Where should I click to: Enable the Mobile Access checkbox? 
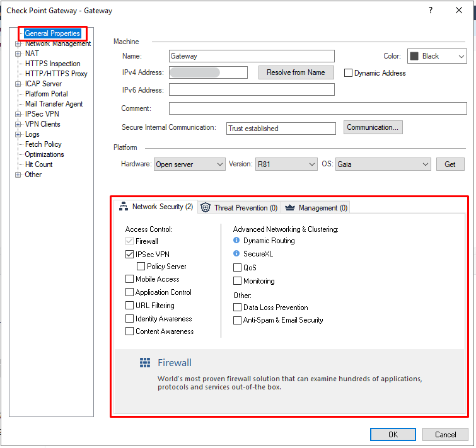[130, 279]
